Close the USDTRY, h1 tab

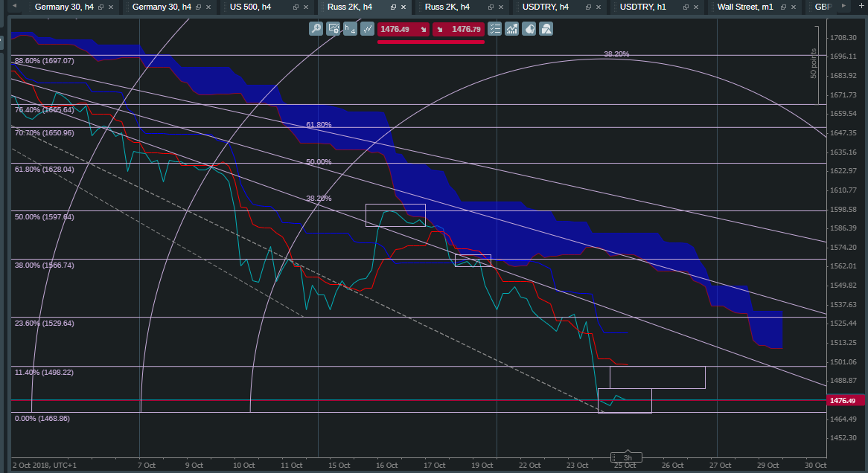pos(696,7)
